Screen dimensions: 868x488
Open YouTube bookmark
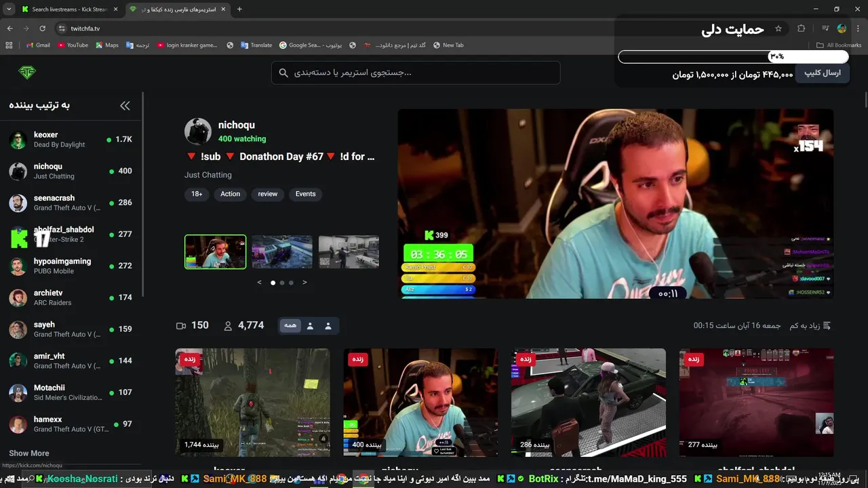[x=73, y=45]
